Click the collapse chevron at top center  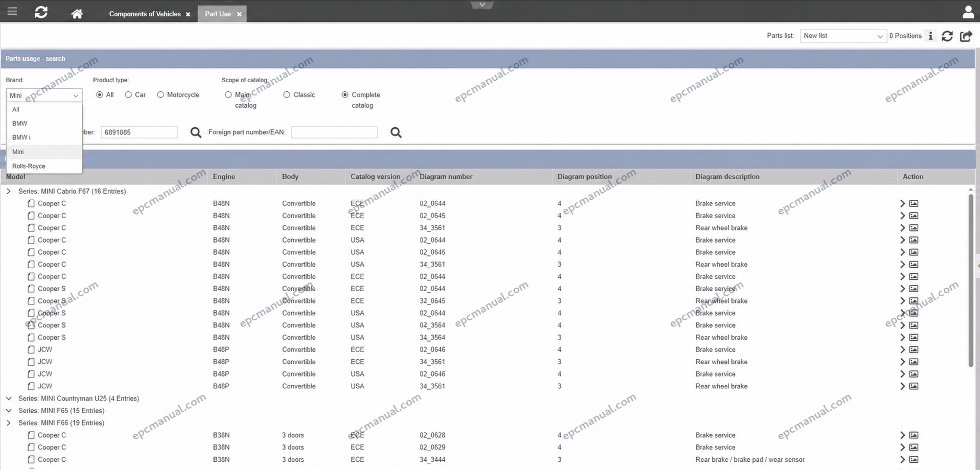click(482, 5)
